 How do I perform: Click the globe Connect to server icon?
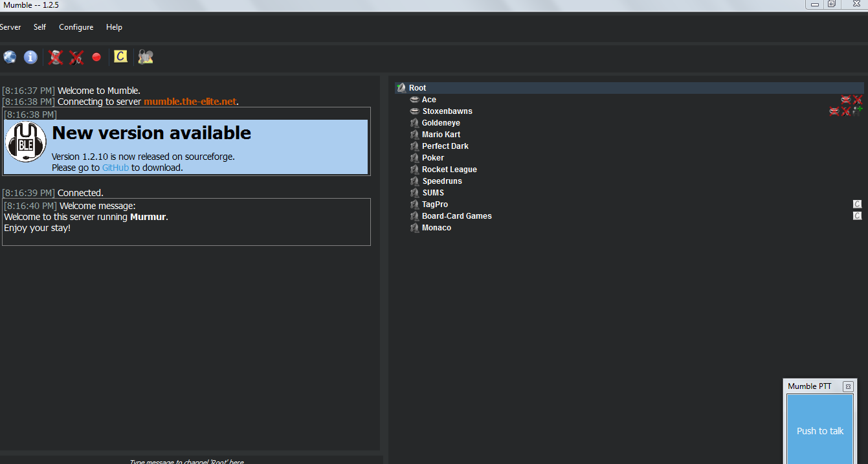click(x=10, y=57)
